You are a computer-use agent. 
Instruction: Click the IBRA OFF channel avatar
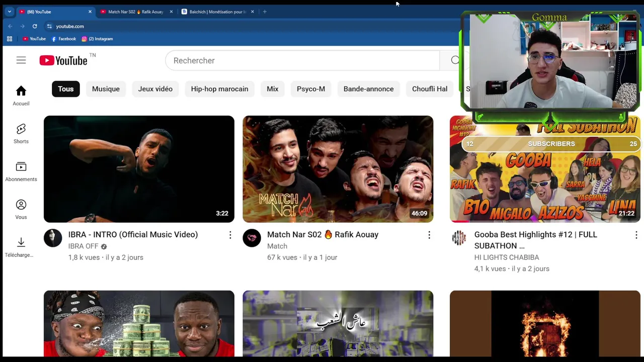point(53,238)
